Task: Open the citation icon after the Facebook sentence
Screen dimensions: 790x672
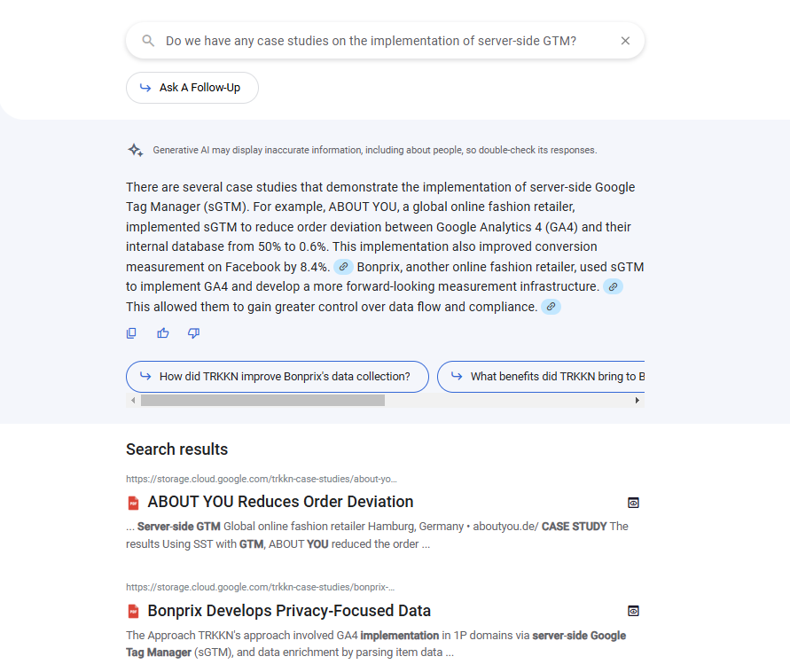Action: [344, 266]
